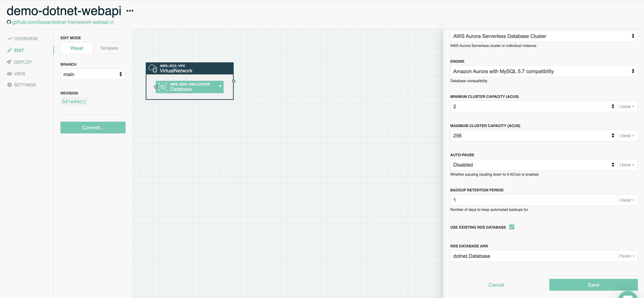Click the Settings gear icon

click(10, 85)
